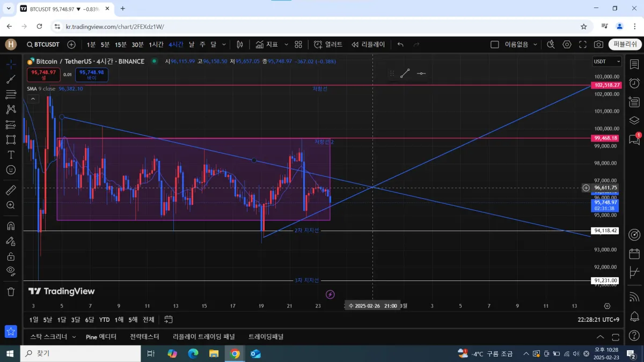The width and height of the screenshot is (644, 362).
Task: Select the 1달 time range button
Action: 62,320
